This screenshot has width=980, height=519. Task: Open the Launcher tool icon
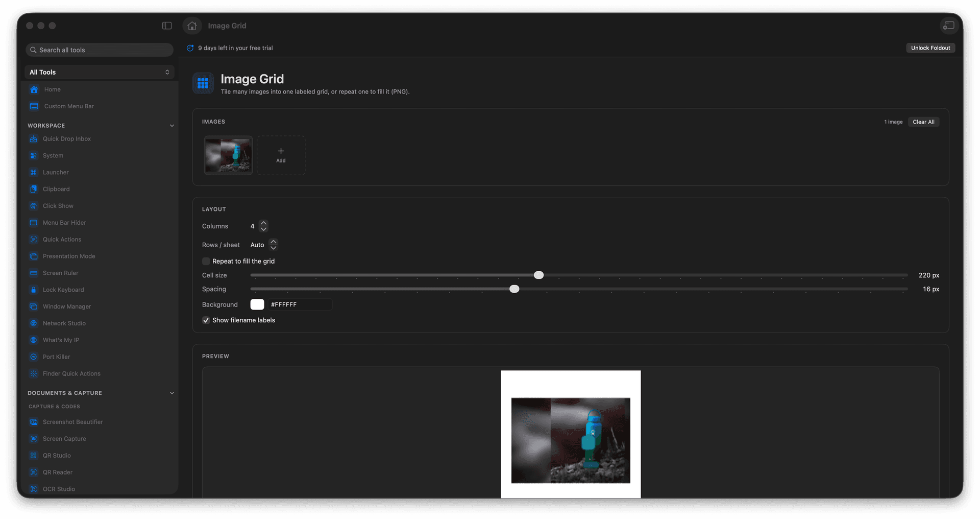(x=34, y=173)
